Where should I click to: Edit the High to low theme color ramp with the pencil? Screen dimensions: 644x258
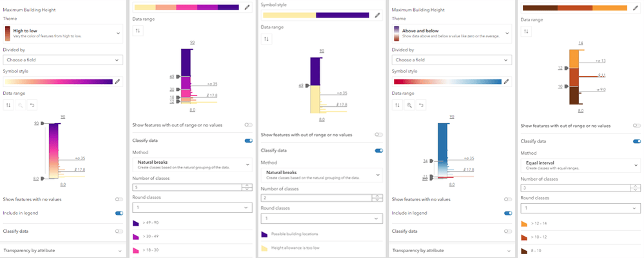click(x=117, y=82)
